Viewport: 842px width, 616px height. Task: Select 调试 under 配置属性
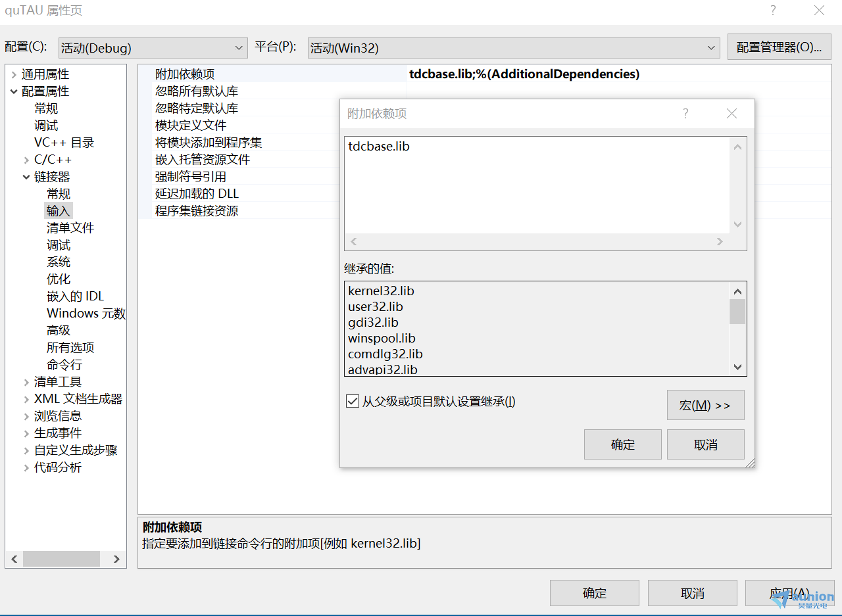coord(46,126)
